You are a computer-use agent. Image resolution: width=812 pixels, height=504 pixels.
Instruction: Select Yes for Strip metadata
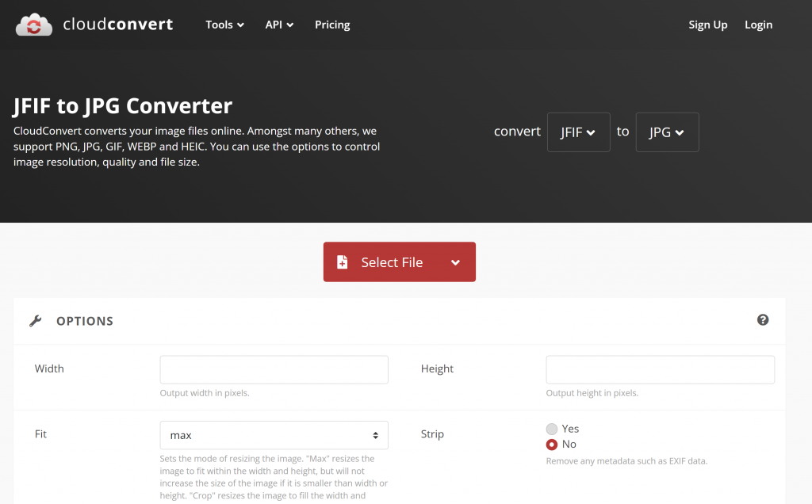pyautogui.click(x=552, y=429)
